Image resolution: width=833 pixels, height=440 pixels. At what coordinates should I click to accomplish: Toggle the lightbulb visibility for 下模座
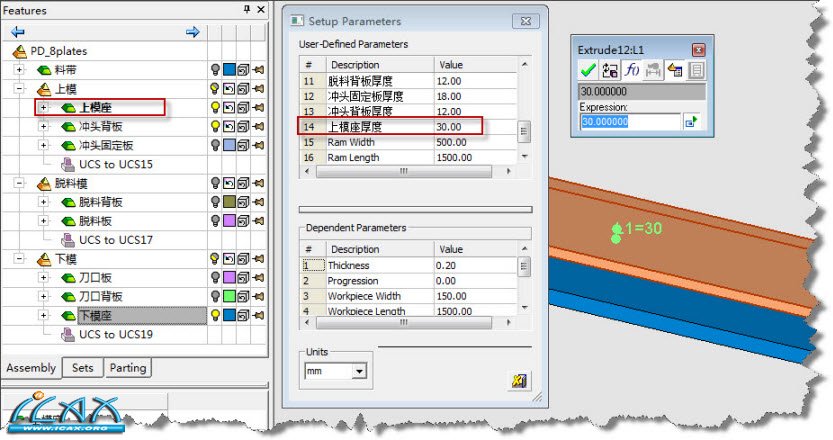[x=215, y=315]
